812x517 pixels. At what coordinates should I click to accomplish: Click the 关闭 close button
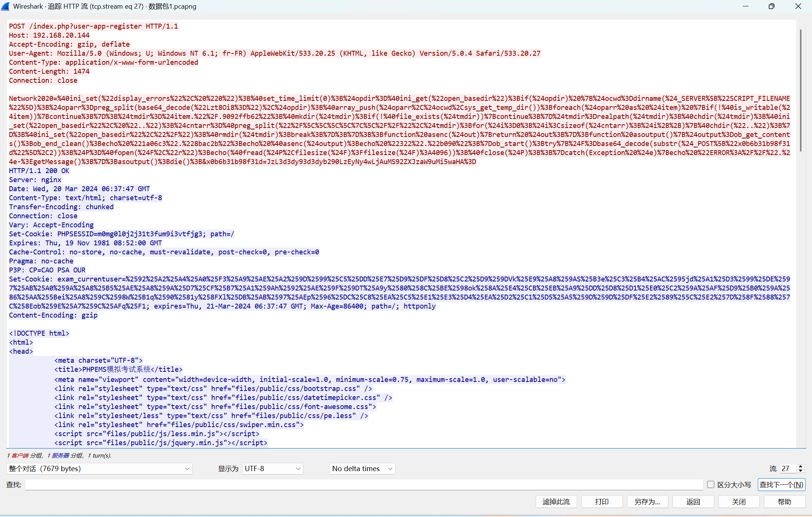tap(739, 502)
